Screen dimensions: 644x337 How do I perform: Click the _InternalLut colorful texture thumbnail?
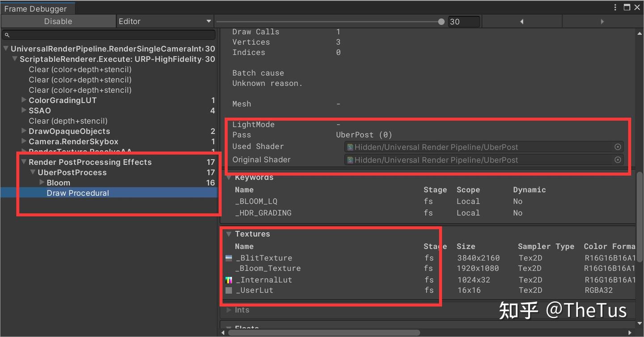click(x=229, y=279)
